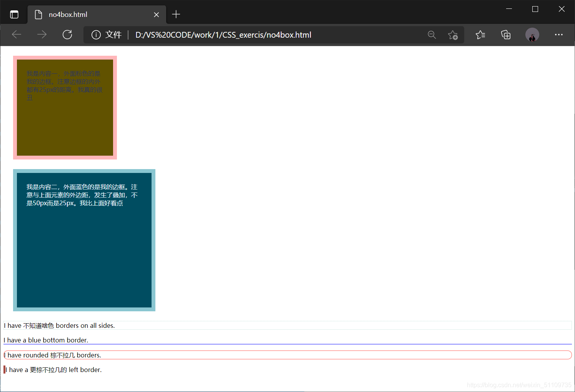Open Settings and more menu
575x392 pixels.
click(559, 35)
